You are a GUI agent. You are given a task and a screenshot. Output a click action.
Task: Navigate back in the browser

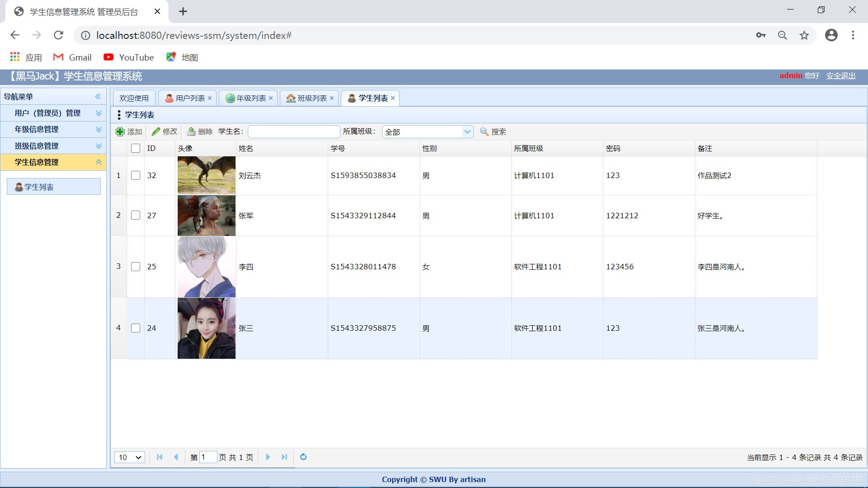(15, 35)
